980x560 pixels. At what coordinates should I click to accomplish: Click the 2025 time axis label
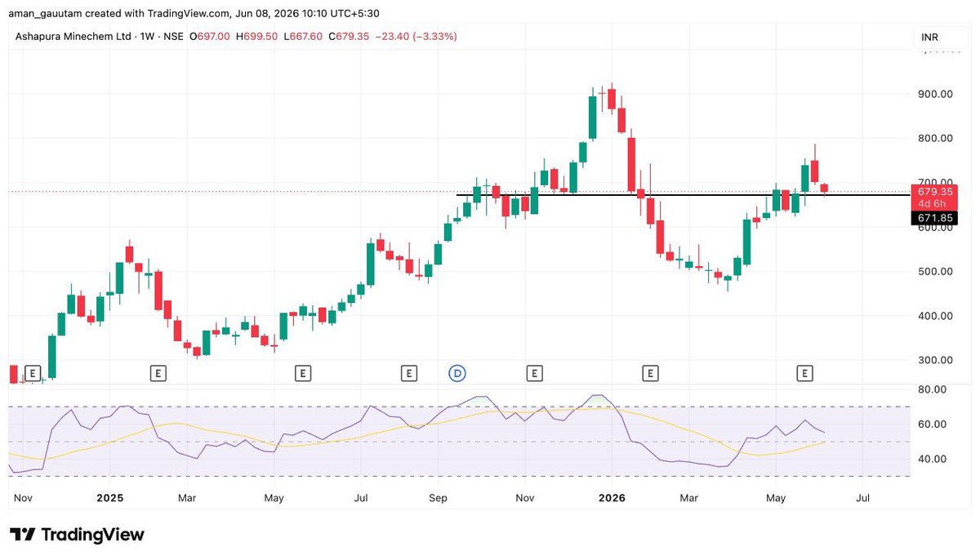(x=109, y=497)
